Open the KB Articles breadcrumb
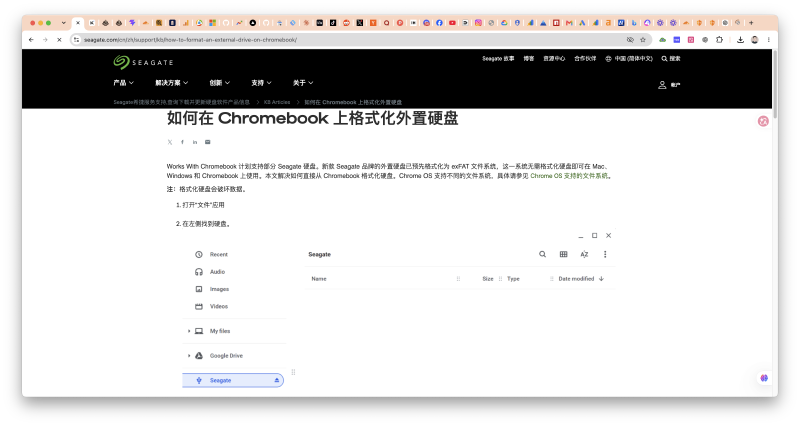800x426 pixels. (x=277, y=102)
